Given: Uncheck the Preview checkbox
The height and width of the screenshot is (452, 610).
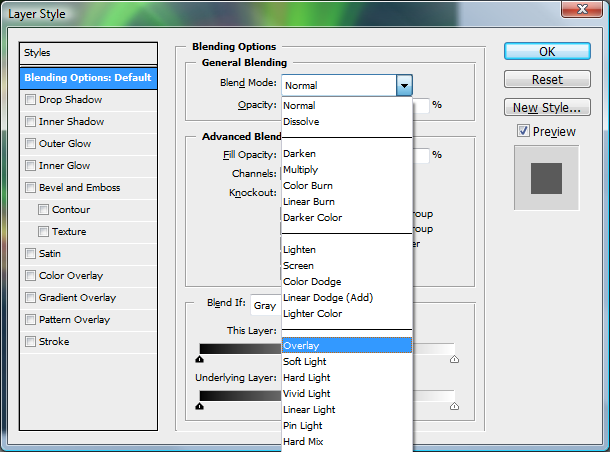Looking at the screenshot, I should click(x=523, y=132).
